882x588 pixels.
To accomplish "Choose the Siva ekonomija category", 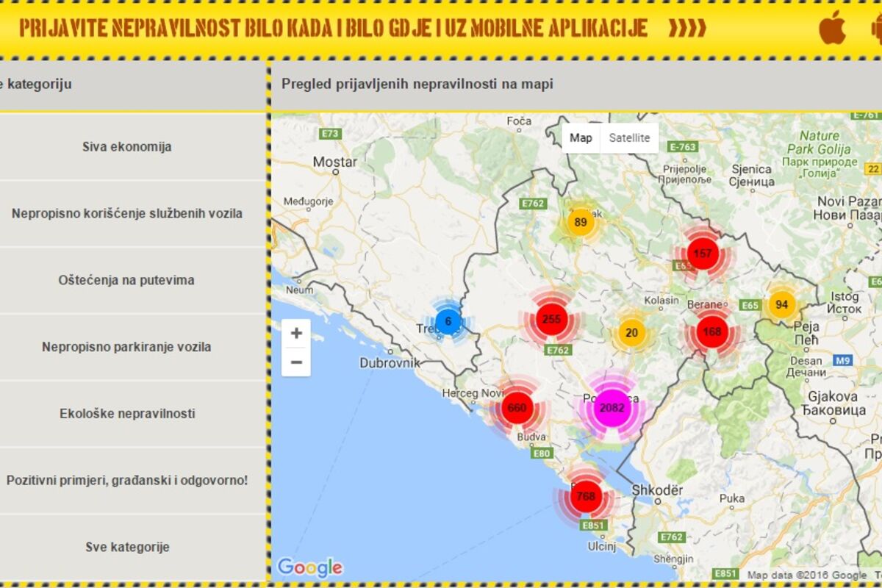I will pyautogui.click(x=127, y=147).
